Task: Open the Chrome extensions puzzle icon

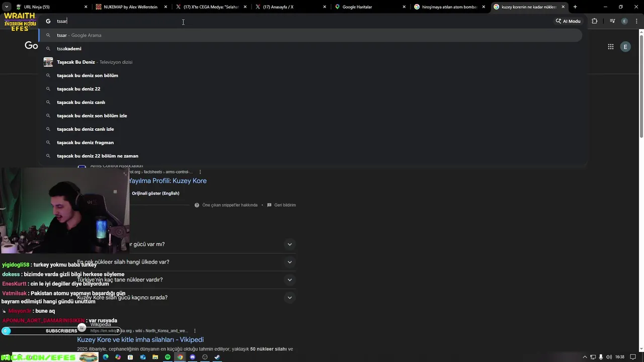Action: 595,21
